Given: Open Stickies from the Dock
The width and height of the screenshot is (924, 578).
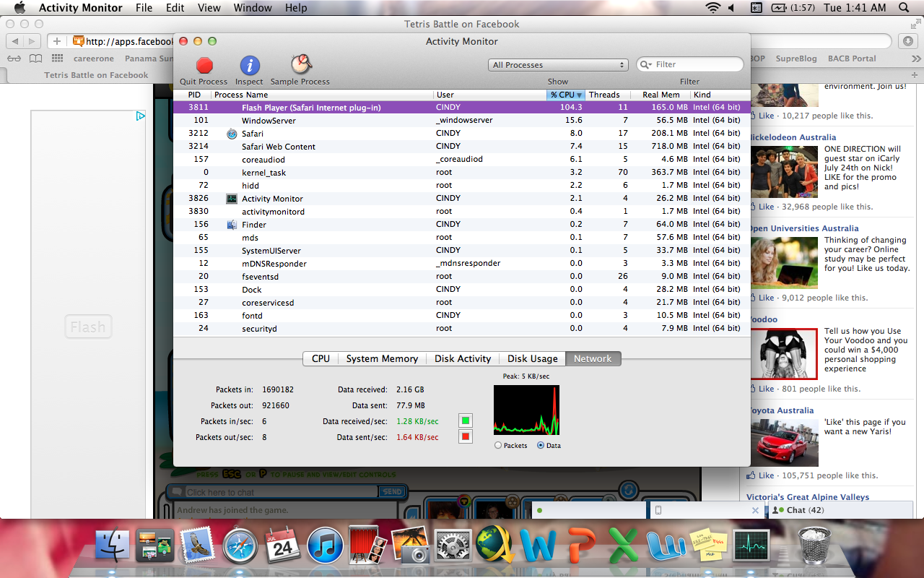Looking at the screenshot, I should (x=707, y=545).
